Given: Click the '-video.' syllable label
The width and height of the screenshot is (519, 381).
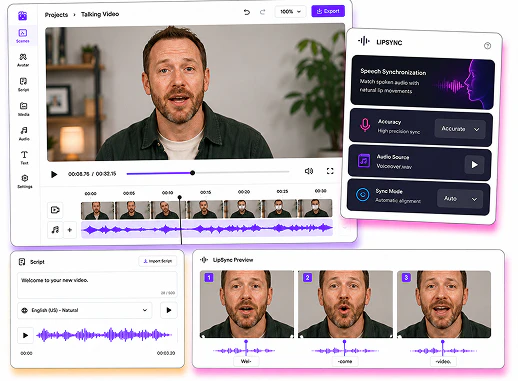Looking at the screenshot, I should 443,361.
